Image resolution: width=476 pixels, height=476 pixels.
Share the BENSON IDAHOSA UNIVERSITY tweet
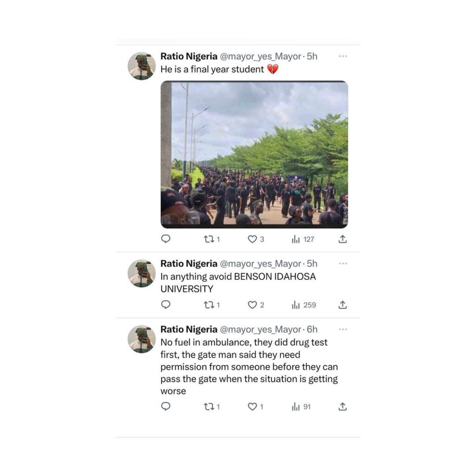point(343,304)
